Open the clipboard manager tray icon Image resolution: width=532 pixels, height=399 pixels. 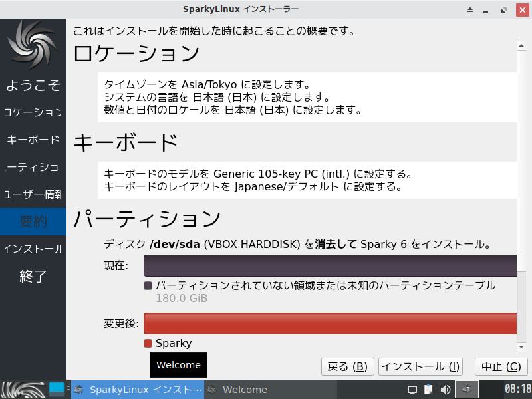coord(428,389)
